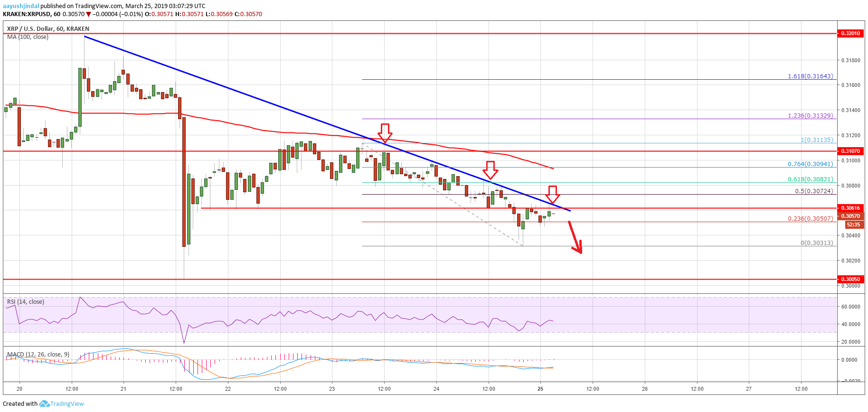Click the 0.31600 price axis value

point(850,85)
